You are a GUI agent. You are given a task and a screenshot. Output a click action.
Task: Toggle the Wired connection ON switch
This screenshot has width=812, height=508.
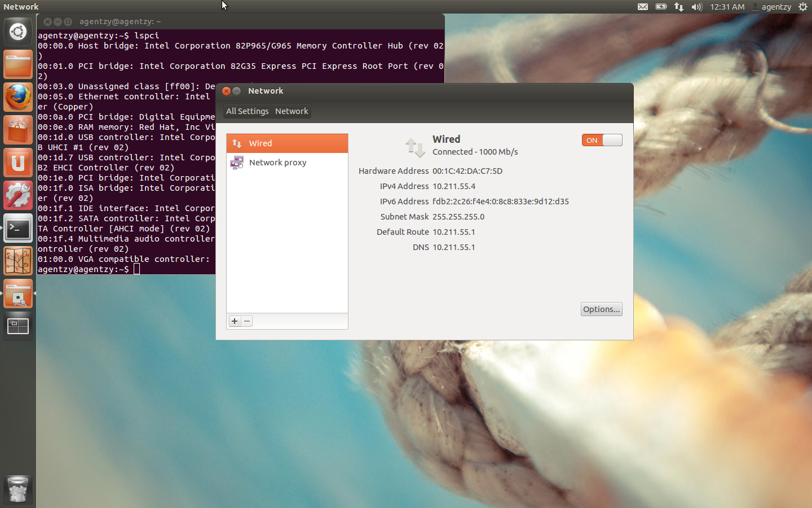[602, 140]
